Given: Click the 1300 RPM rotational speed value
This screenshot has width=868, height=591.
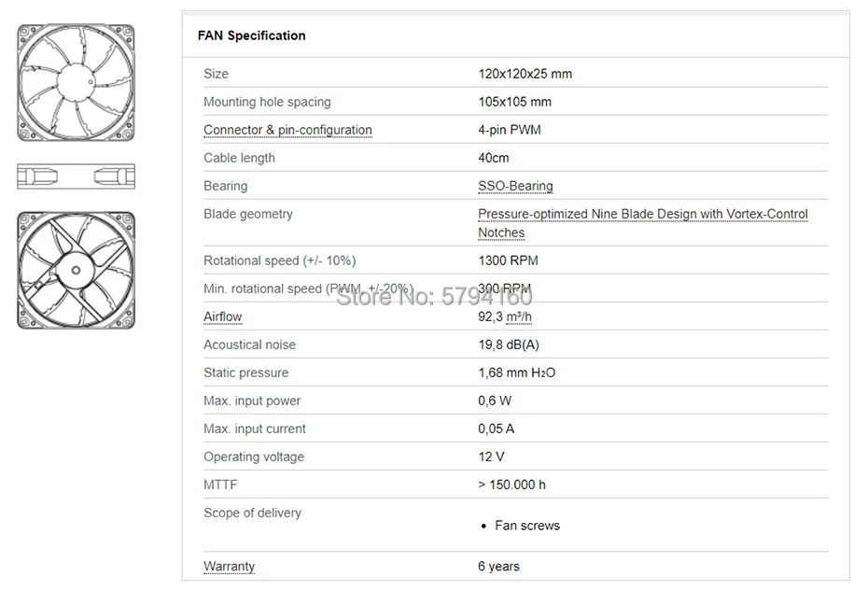Looking at the screenshot, I should click(508, 260).
